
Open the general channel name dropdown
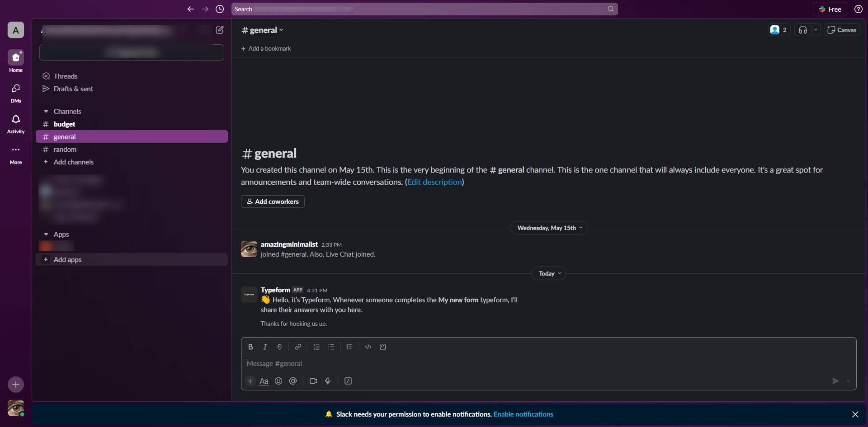(x=263, y=30)
